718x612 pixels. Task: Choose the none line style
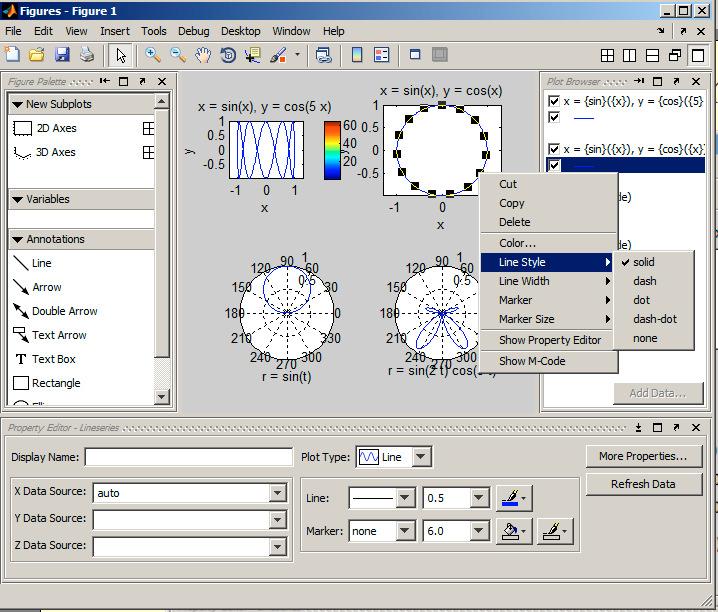click(x=653, y=338)
